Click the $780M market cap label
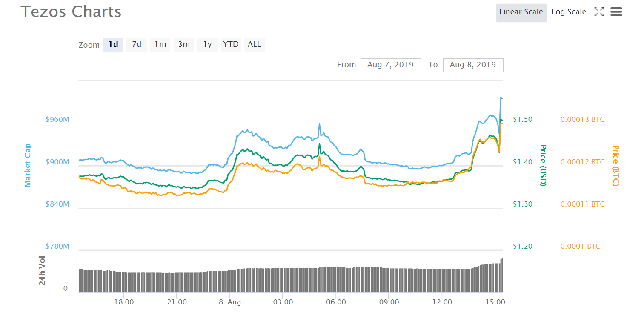Image resolution: width=644 pixels, height=313 pixels. pos(57,247)
